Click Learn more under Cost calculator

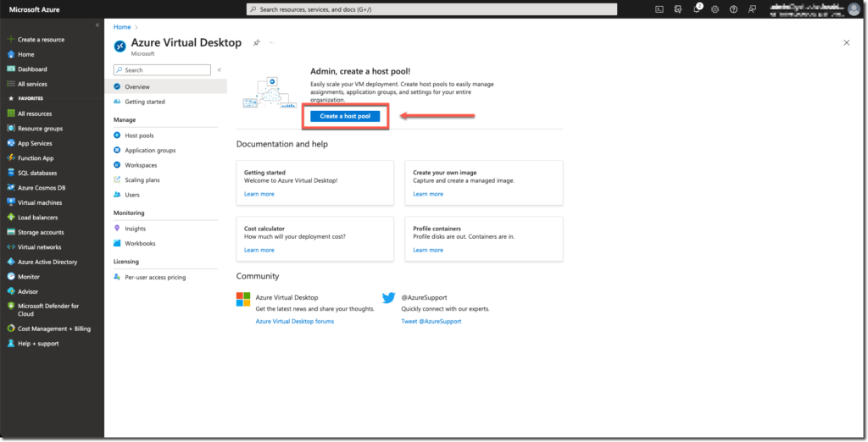click(x=259, y=250)
